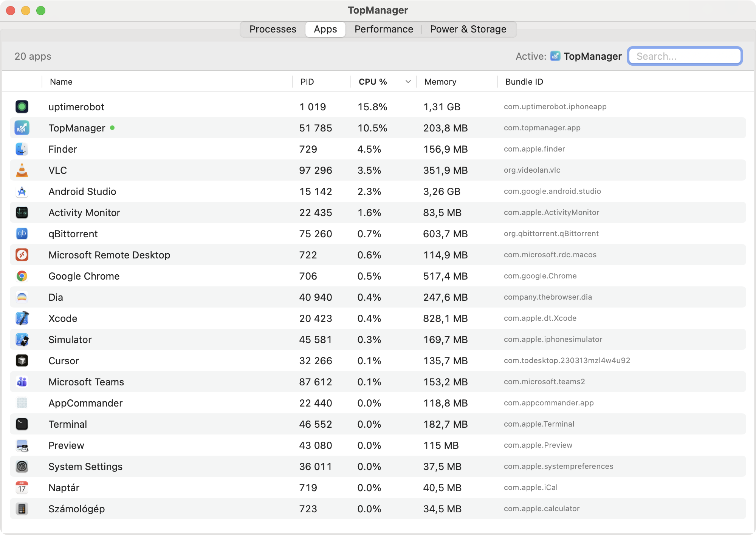Click the Xcode app icon
The width and height of the screenshot is (756, 535).
pos(22,319)
